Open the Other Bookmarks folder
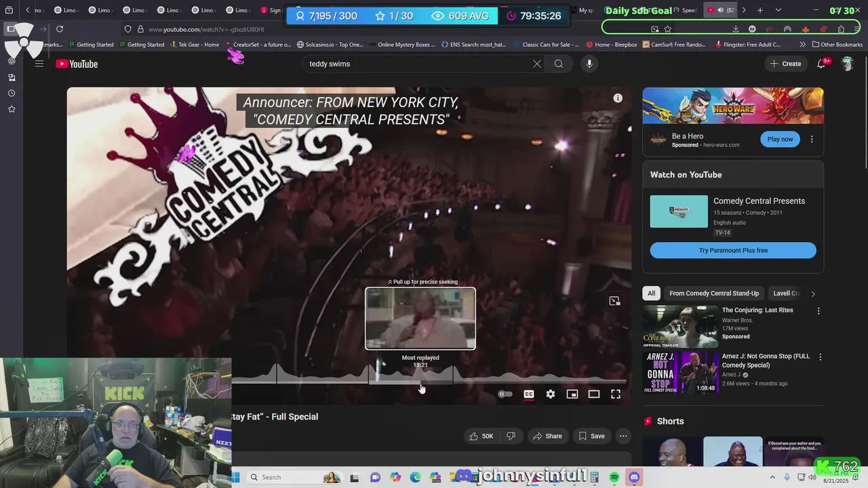This screenshot has width=868, height=488. click(837, 45)
